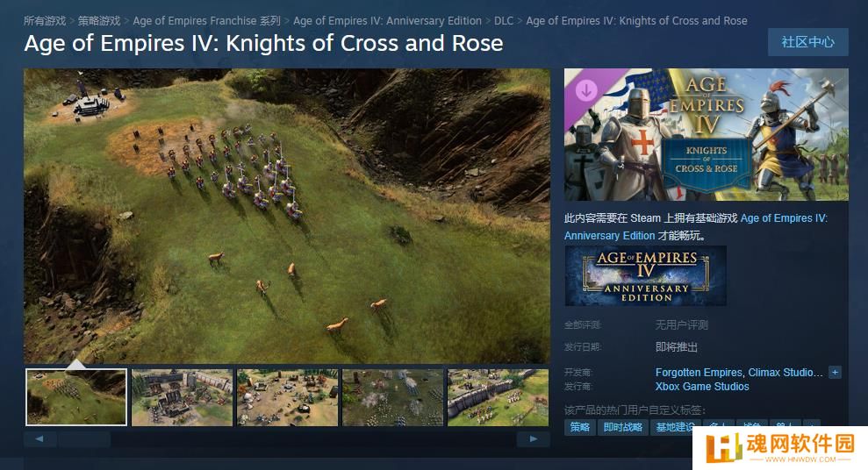Select fifth thumbnail showing stone wall
The width and height of the screenshot is (868, 470).
click(498, 397)
